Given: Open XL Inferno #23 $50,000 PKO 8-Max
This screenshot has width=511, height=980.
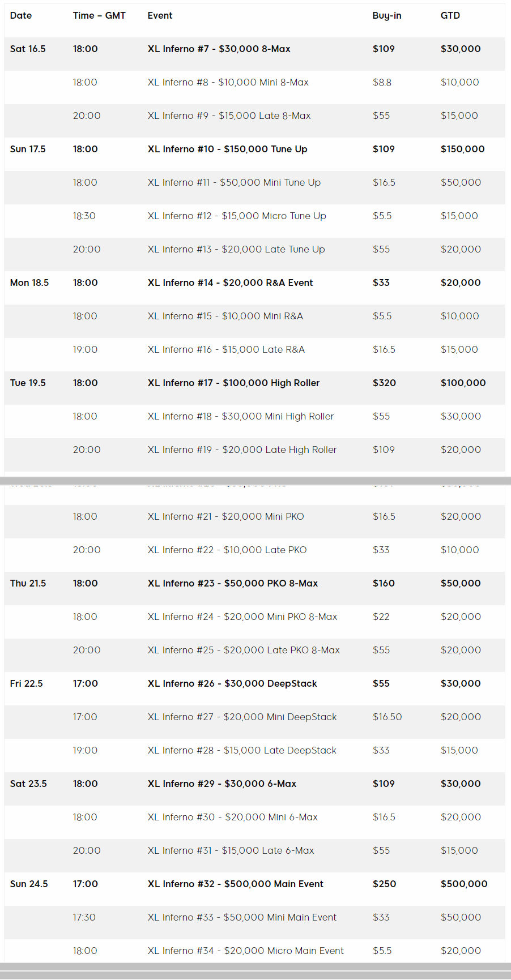Looking at the screenshot, I should click(x=232, y=583).
